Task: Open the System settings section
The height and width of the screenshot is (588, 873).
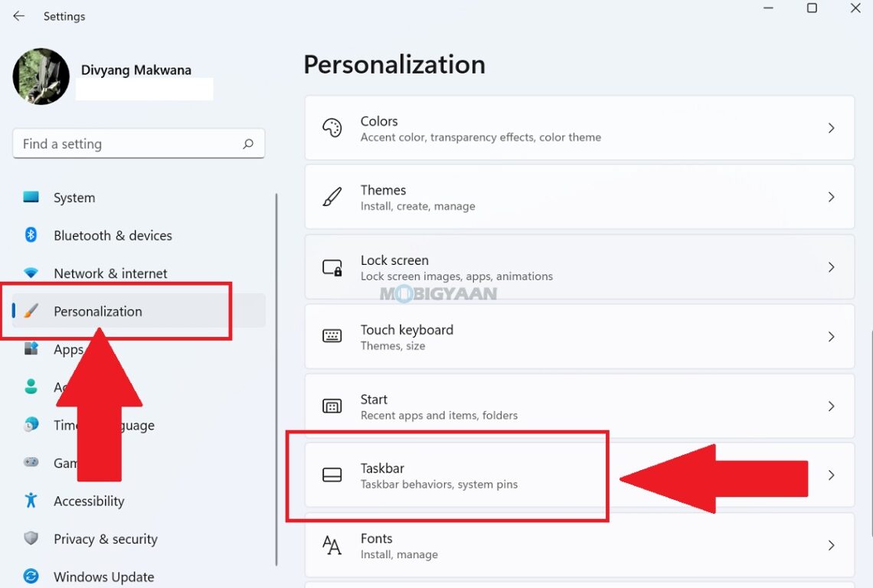Action: 74,197
